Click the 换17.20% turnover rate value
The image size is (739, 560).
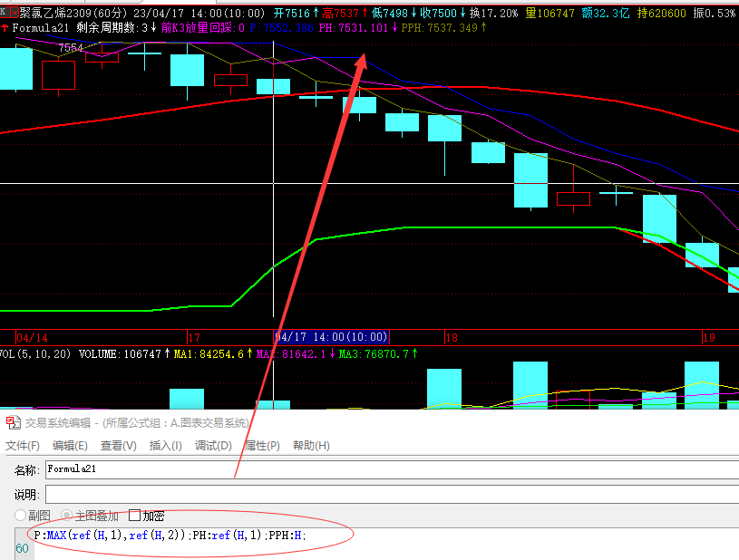493,14
